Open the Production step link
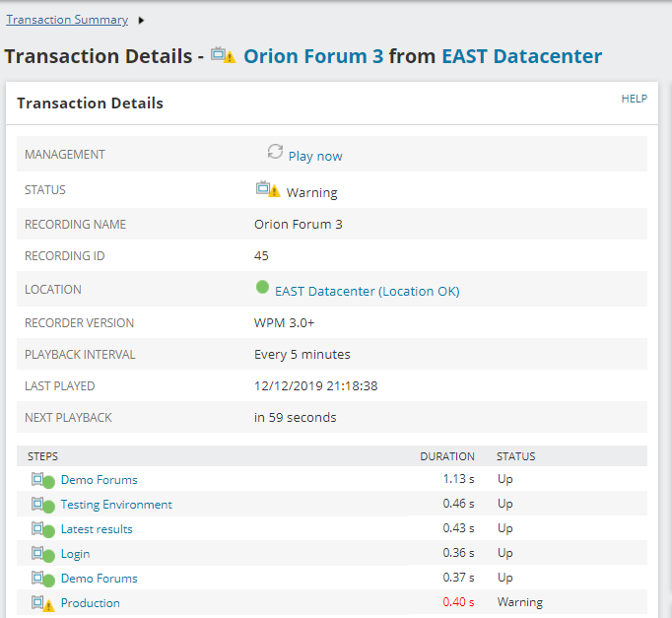Image resolution: width=672 pixels, height=618 pixels. coord(91,603)
